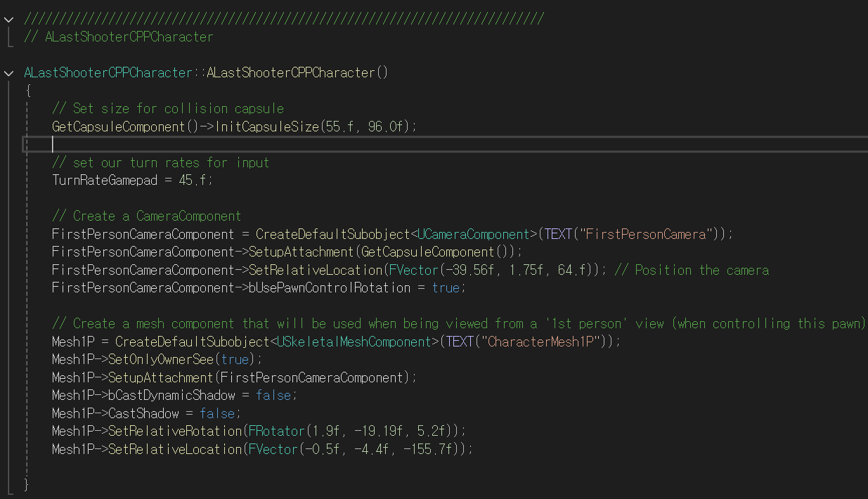Screen dimensions: 868x499
Task: Click the bCastDynamicShadow property
Action: (x=171, y=395)
